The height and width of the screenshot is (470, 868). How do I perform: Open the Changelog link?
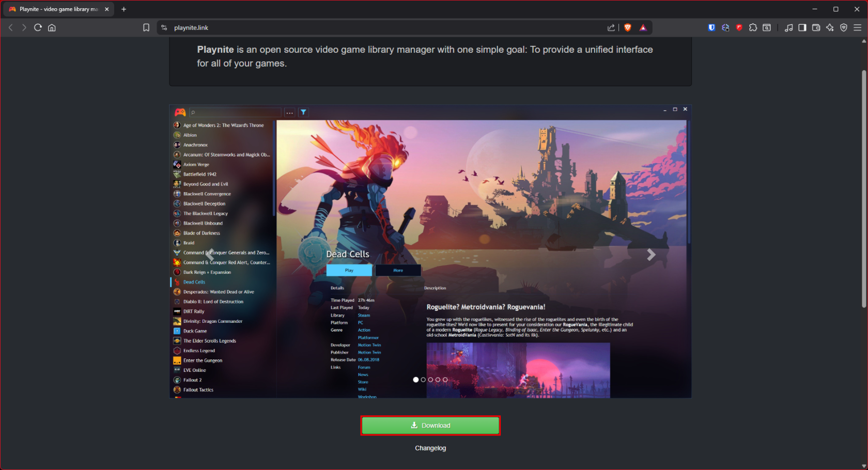coord(430,448)
